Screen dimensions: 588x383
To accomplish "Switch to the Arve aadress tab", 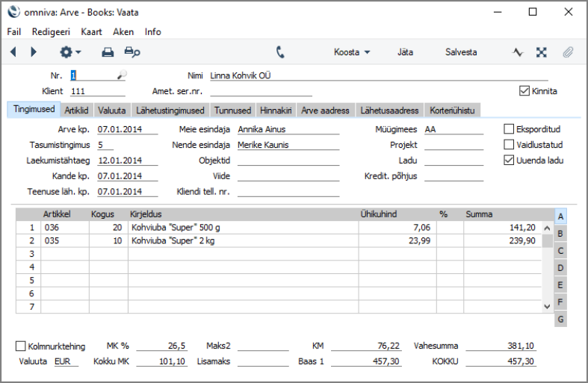I will pyautogui.click(x=325, y=110).
